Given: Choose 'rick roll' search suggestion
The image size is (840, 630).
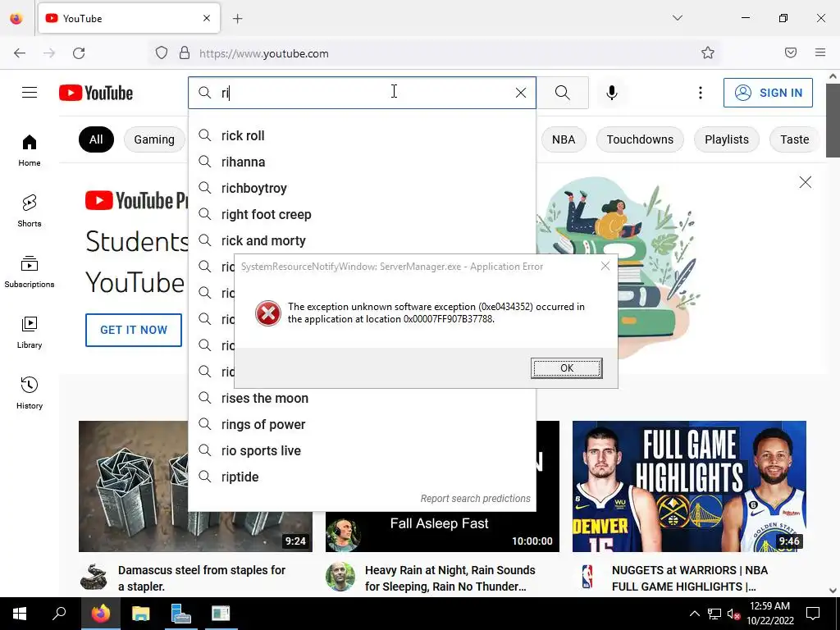Looking at the screenshot, I should coord(362,135).
